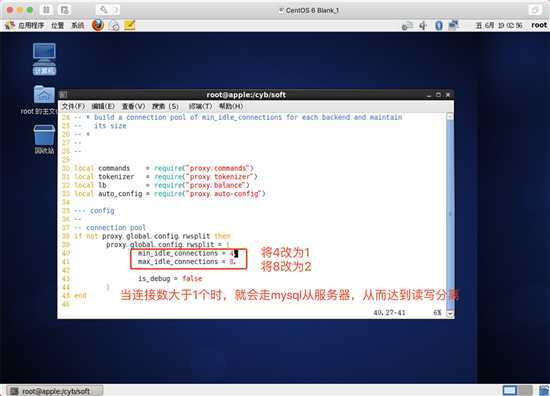Open terminal 终端(T) menu
The width and height of the screenshot is (550, 396).
200,106
